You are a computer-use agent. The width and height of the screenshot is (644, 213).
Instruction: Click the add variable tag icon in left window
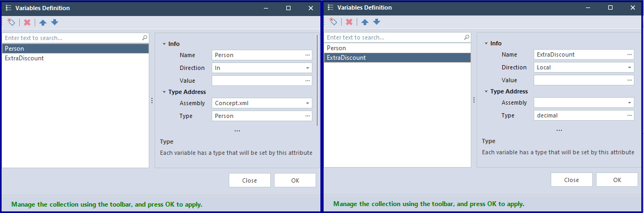click(x=11, y=22)
